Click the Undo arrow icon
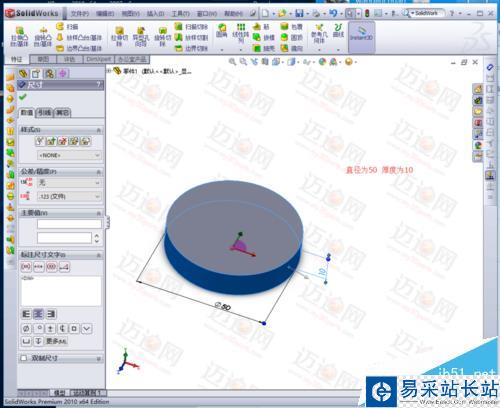Viewport: 500px width, 408px height. coord(333,13)
